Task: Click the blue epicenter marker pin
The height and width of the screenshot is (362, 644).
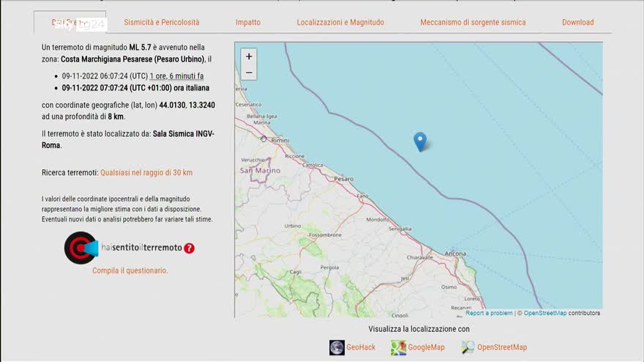Action: 420,141
